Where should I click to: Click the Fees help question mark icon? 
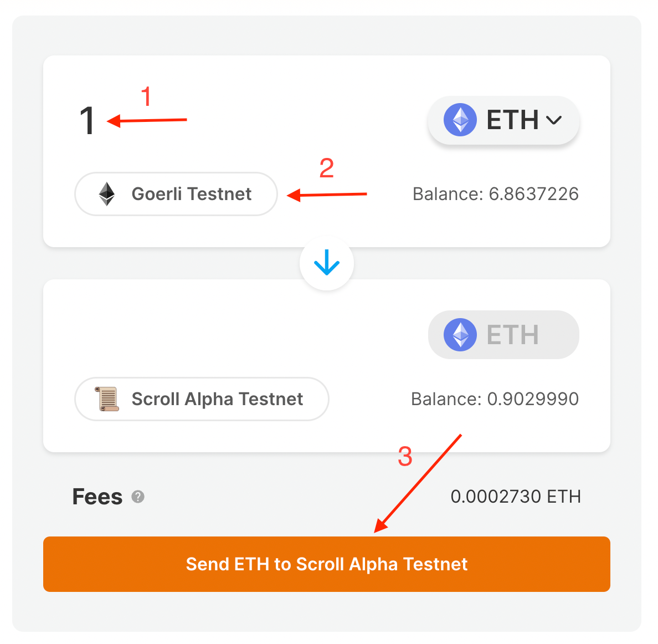[x=138, y=497]
